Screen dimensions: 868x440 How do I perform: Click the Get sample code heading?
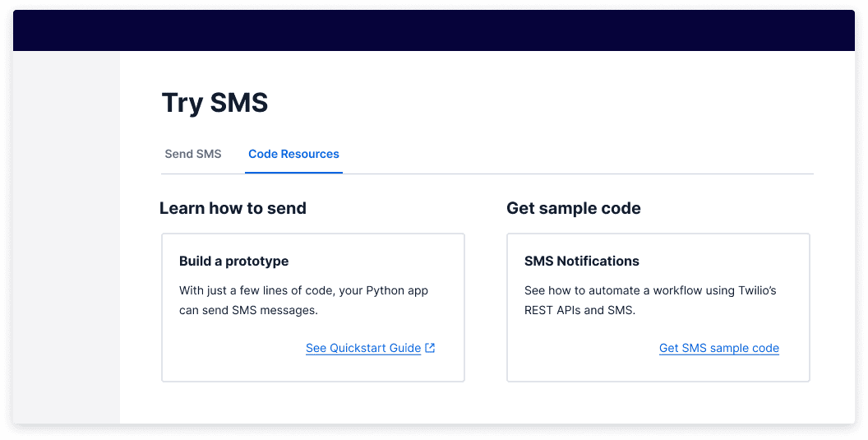[573, 208]
